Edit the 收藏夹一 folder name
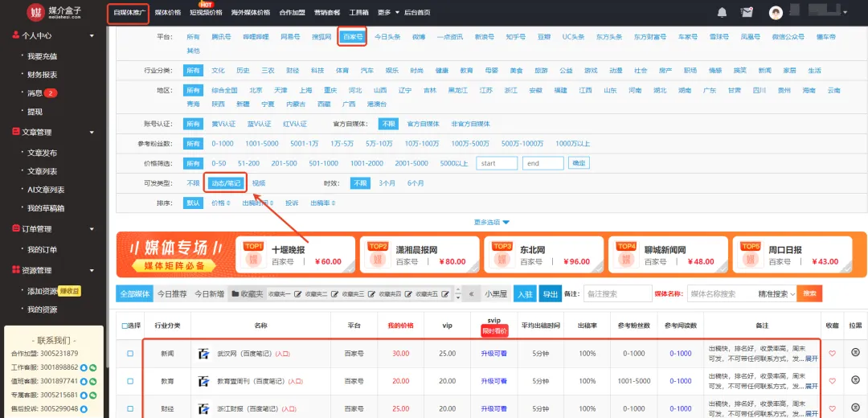The width and height of the screenshot is (868, 418). (297, 294)
